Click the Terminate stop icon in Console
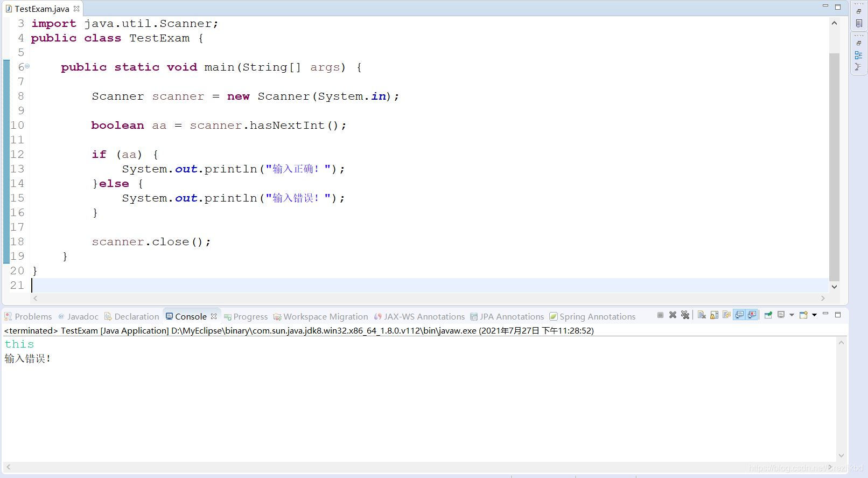The width and height of the screenshot is (868, 478). [660, 315]
